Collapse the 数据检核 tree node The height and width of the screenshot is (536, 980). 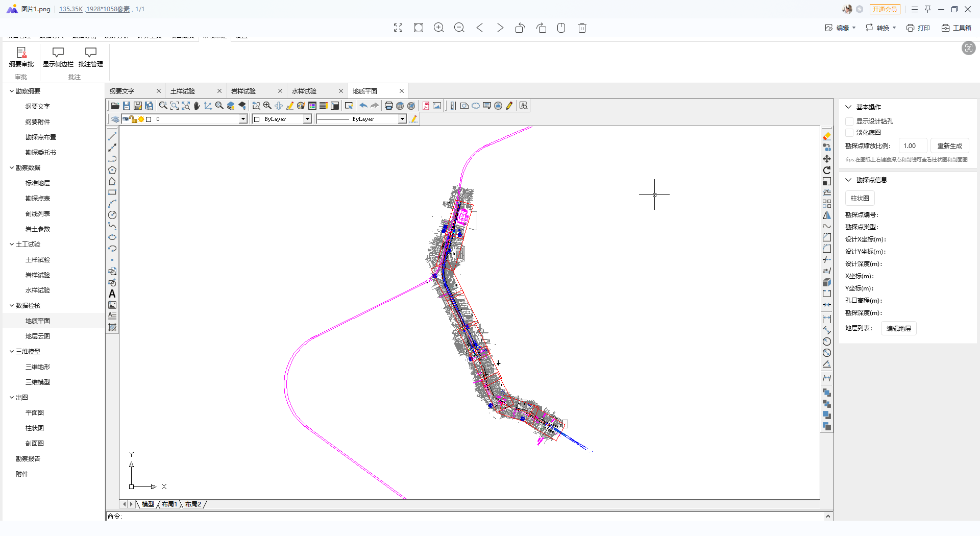point(12,306)
